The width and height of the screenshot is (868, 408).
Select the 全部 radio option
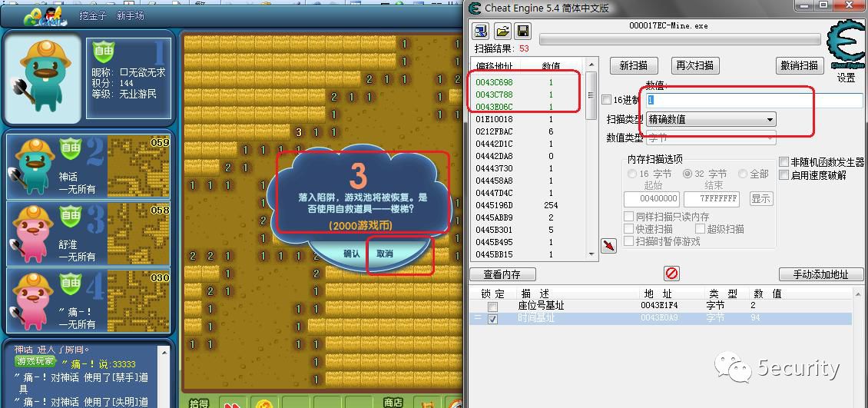[x=742, y=174]
